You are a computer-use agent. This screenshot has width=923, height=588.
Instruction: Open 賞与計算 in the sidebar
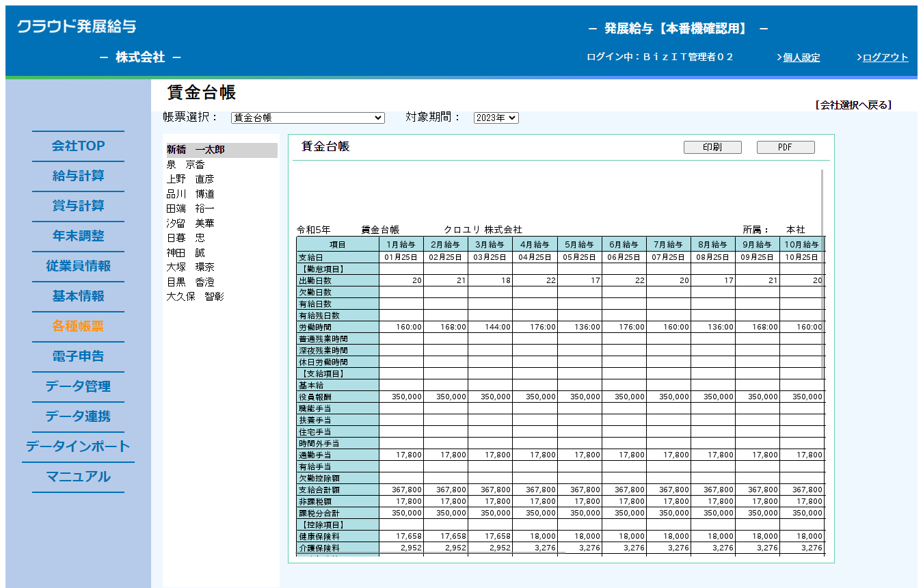coord(78,206)
